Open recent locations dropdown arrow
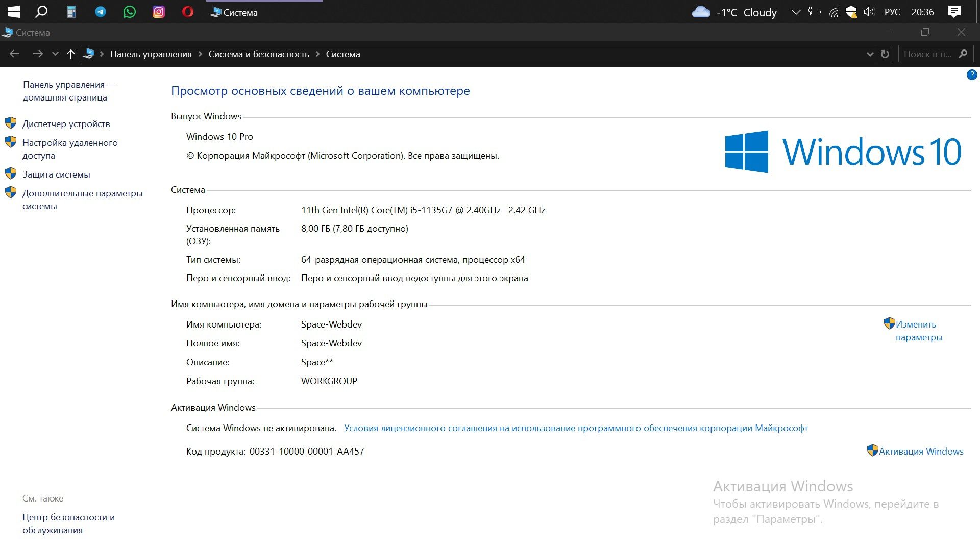Viewport: 980px width, 551px height. click(55, 54)
